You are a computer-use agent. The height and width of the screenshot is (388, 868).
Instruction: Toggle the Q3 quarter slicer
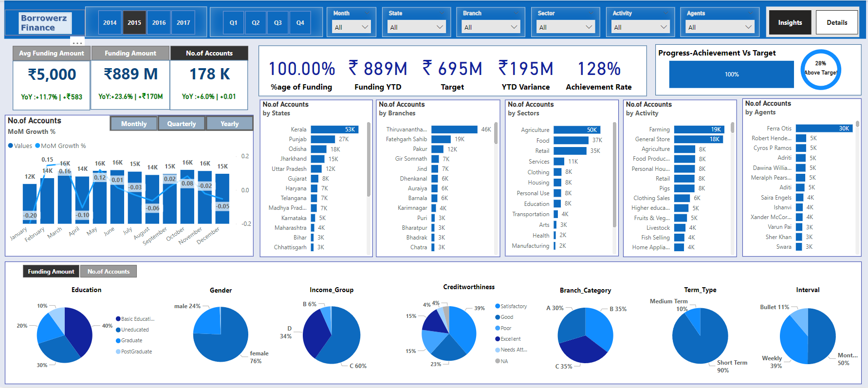pos(277,23)
